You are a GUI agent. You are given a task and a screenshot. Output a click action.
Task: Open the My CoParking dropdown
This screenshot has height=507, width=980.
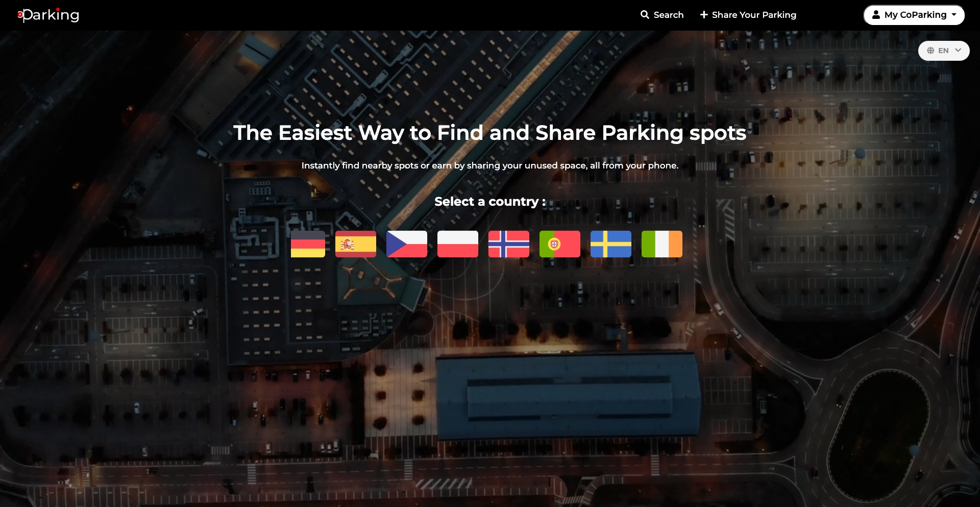914,15
